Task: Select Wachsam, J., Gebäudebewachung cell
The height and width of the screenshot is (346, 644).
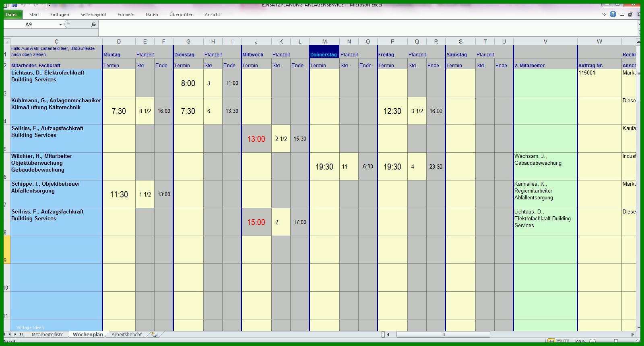Action: [545, 166]
